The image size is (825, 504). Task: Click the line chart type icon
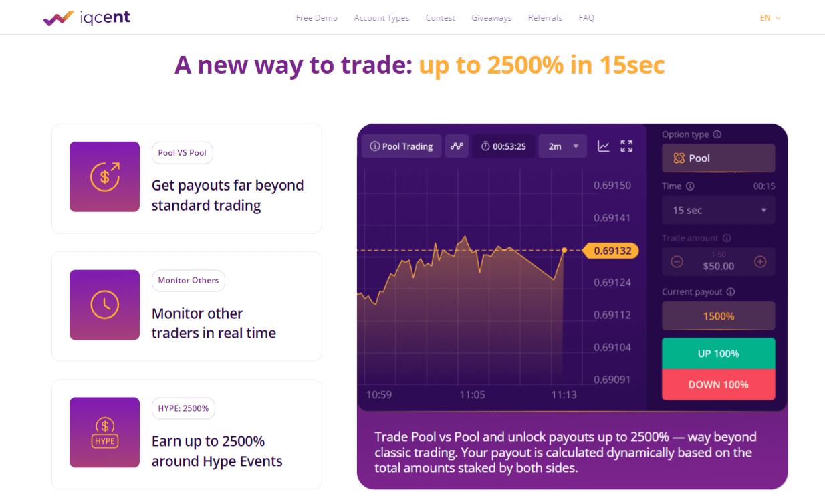point(603,146)
